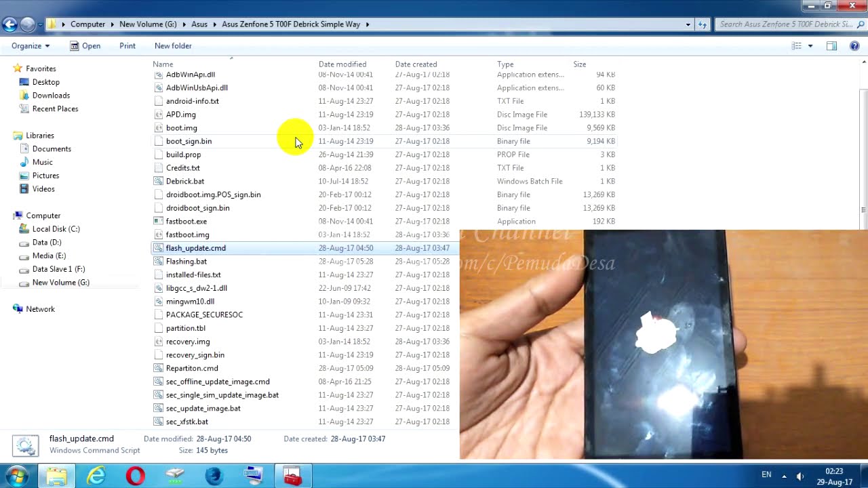Select Debrick.bat batch file icon
The width and height of the screenshot is (868, 488).
click(159, 182)
